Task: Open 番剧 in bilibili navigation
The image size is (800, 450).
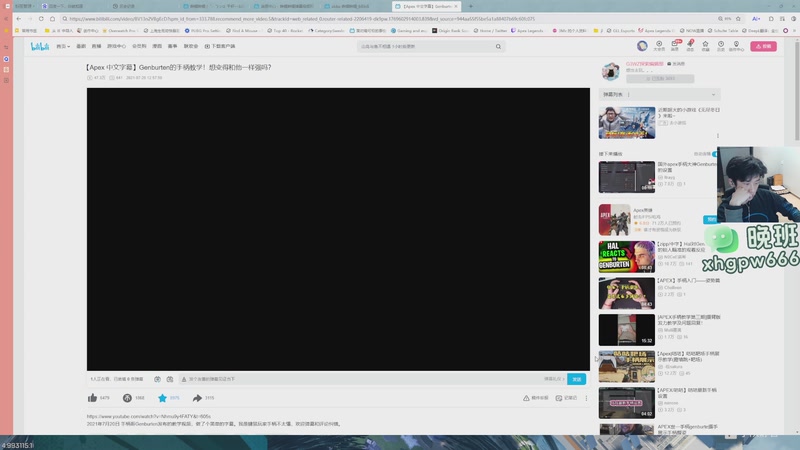Action: coord(81,46)
